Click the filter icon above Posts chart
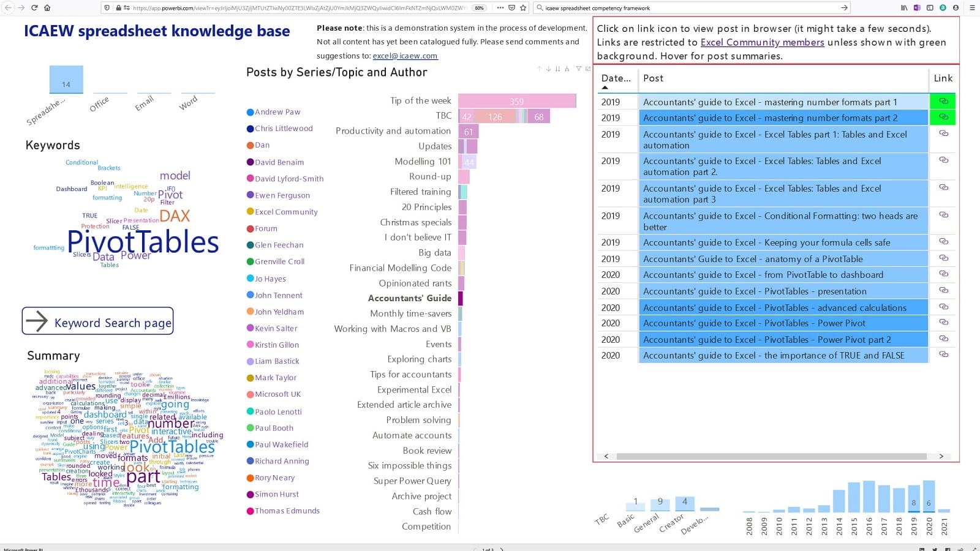 (578, 69)
